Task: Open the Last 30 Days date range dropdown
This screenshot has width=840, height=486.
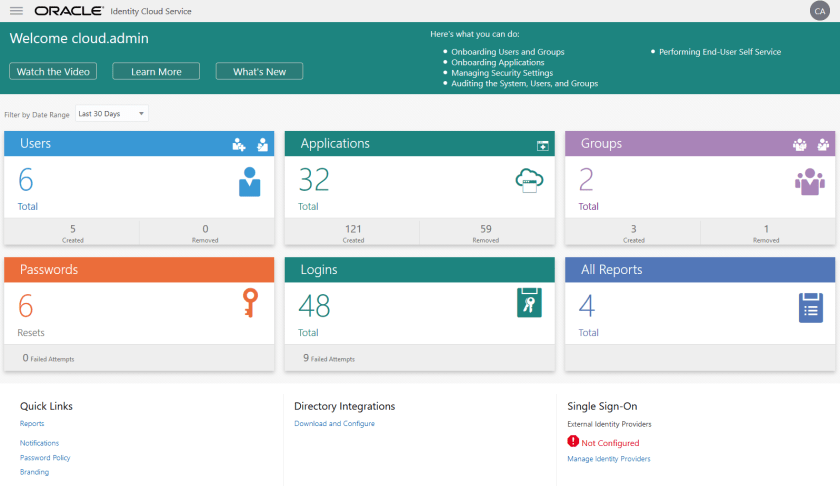Action: pos(112,114)
